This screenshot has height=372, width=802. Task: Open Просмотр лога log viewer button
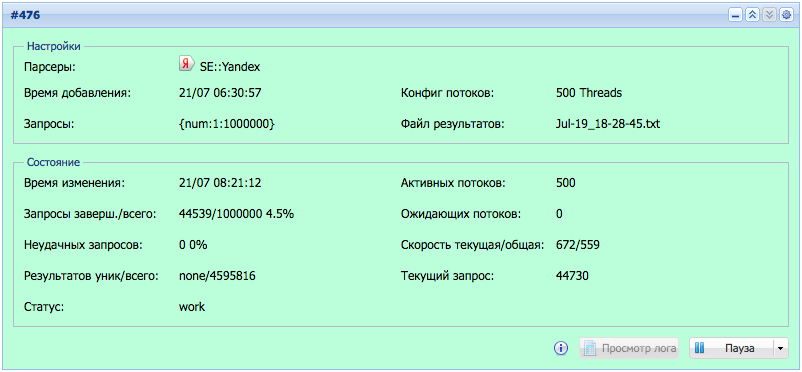pyautogui.click(x=630, y=348)
